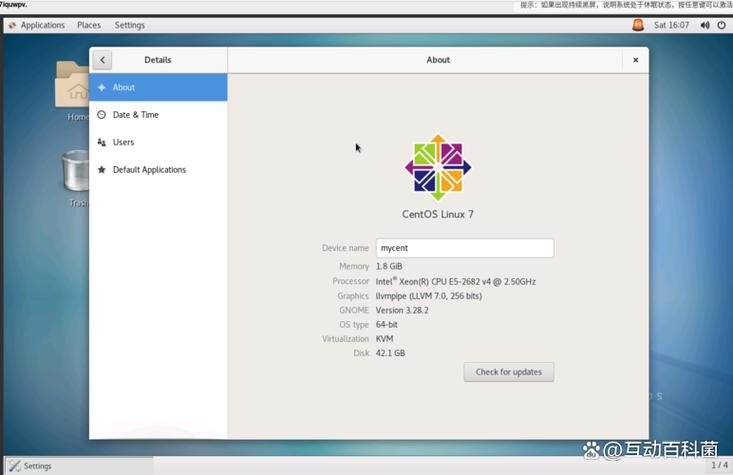Image resolution: width=733 pixels, height=475 pixels.
Task: Edit the Device name field
Action: [x=465, y=248]
